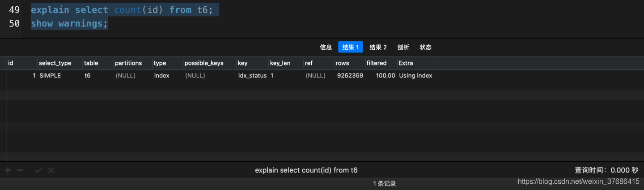Open the blog.csdn.net watermark link

pos(578,181)
